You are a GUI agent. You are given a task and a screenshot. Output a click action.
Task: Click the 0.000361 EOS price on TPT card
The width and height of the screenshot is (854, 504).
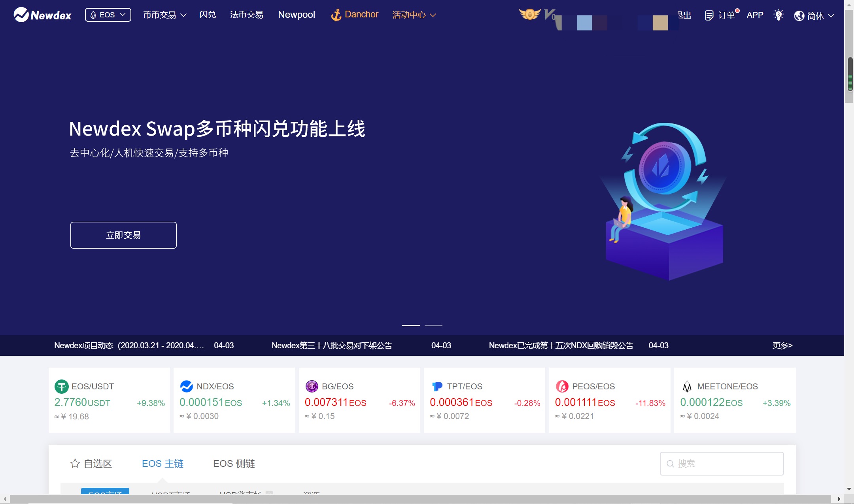pos(461,402)
